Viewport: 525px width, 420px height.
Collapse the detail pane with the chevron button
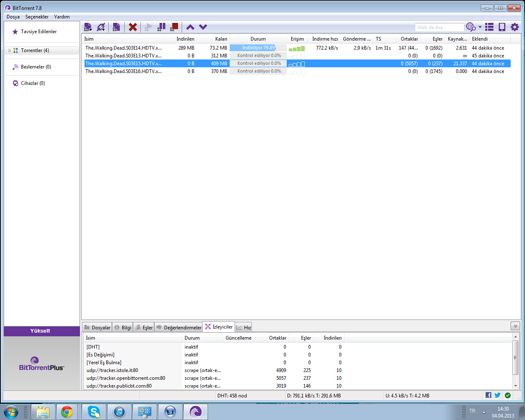tap(516, 326)
